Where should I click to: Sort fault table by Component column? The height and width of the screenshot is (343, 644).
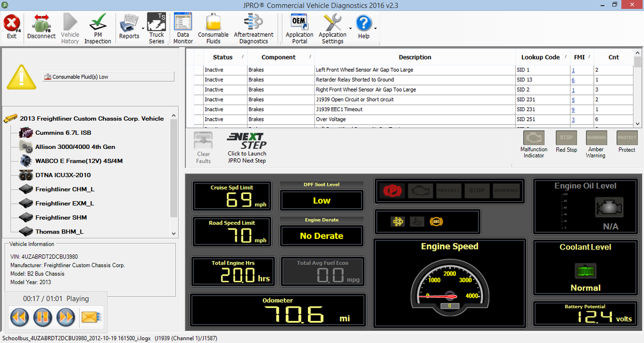click(281, 57)
